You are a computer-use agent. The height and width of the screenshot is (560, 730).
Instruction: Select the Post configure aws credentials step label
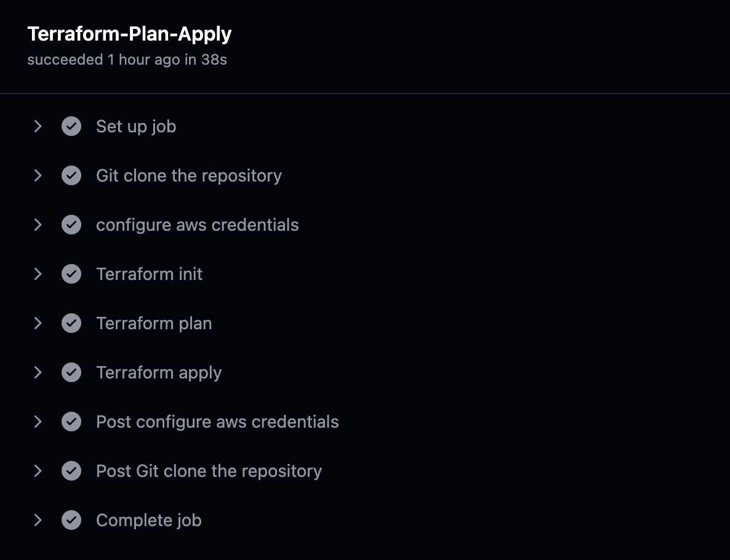(217, 422)
